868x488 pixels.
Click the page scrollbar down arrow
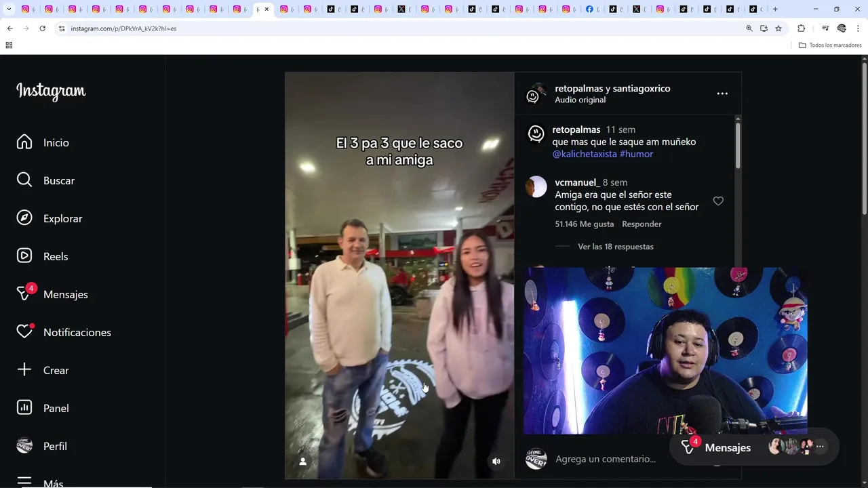pos(864,483)
